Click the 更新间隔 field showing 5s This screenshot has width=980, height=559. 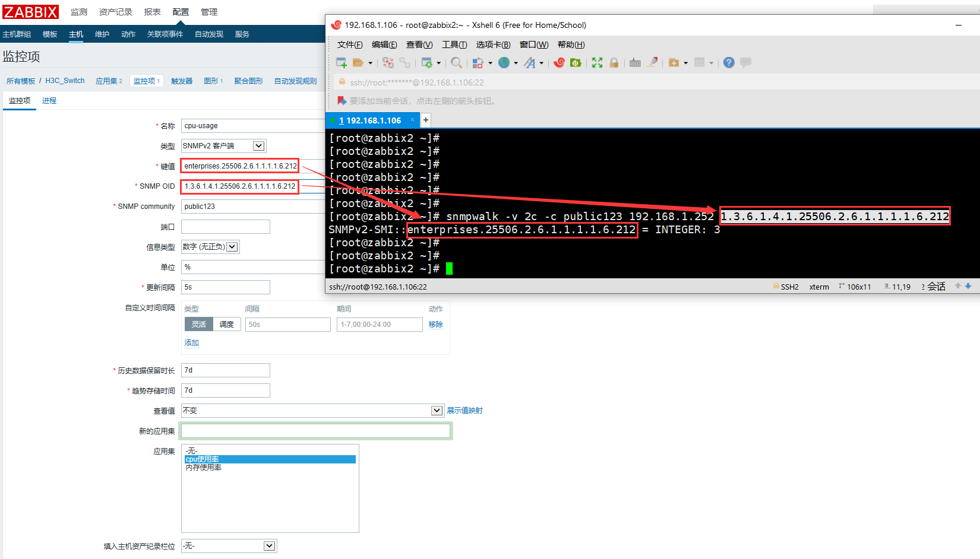(226, 287)
